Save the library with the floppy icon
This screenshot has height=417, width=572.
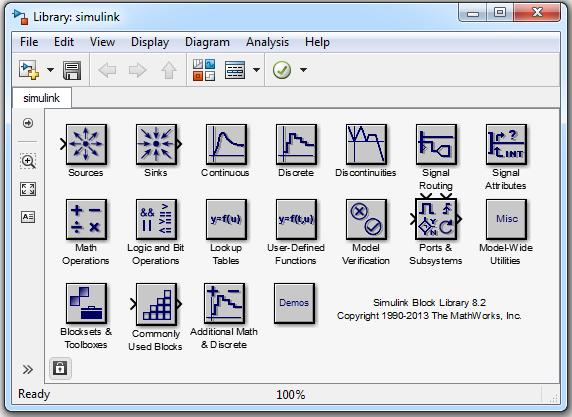click(72, 70)
